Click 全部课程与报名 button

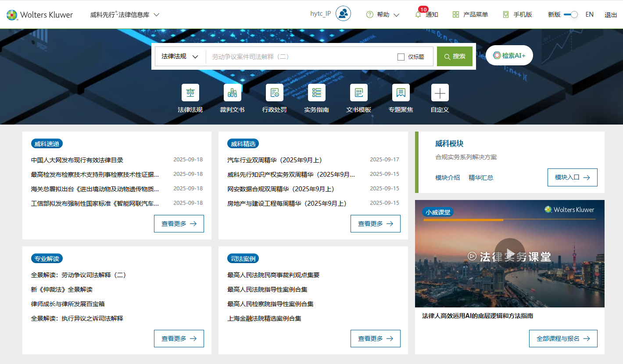(563, 339)
